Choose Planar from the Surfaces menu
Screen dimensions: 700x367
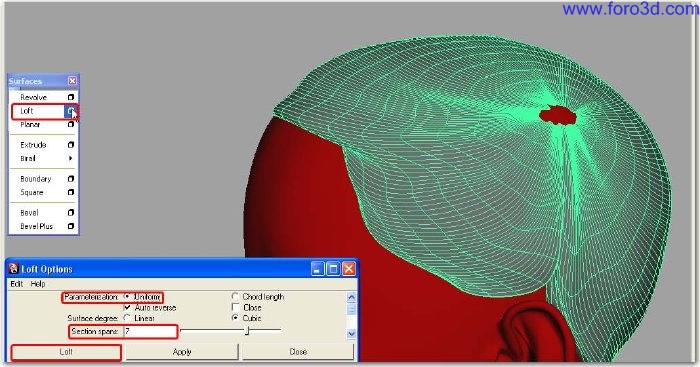click(x=30, y=125)
